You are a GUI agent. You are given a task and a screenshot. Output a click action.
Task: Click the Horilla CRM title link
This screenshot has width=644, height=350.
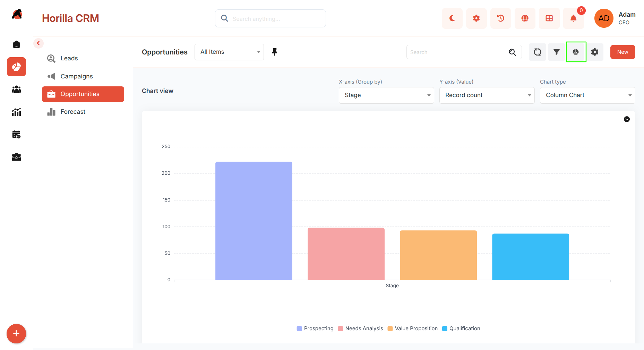pyautogui.click(x=70, y=18)
